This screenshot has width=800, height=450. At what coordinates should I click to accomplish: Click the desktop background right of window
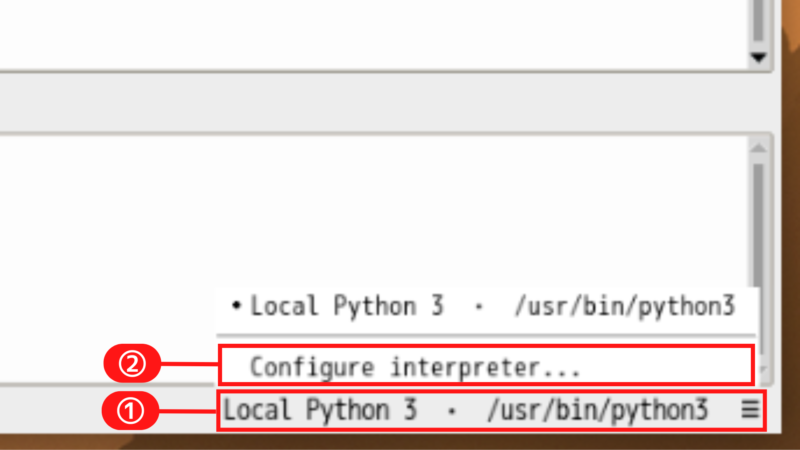coord(790,200)
